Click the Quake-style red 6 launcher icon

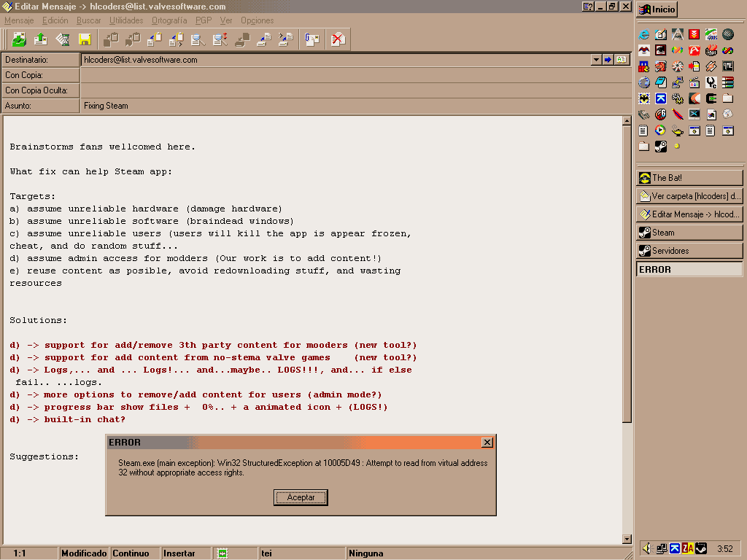click(x=661, y=114)
